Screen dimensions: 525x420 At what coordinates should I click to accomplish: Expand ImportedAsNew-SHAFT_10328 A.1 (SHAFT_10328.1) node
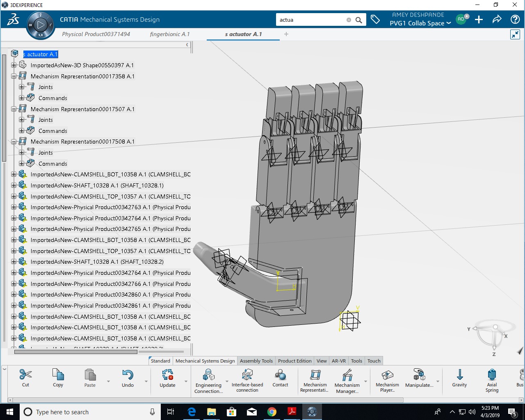(x=14, y=185)
